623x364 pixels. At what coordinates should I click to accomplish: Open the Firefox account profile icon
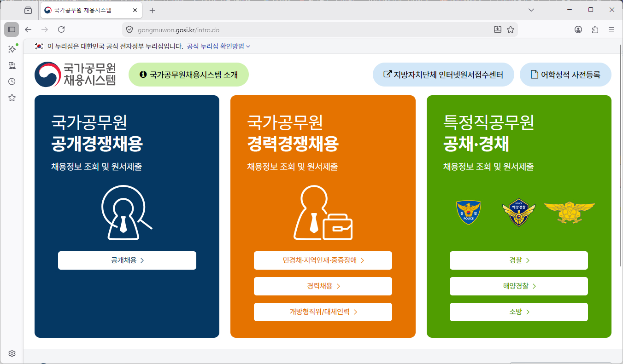(x=578, y=29)
